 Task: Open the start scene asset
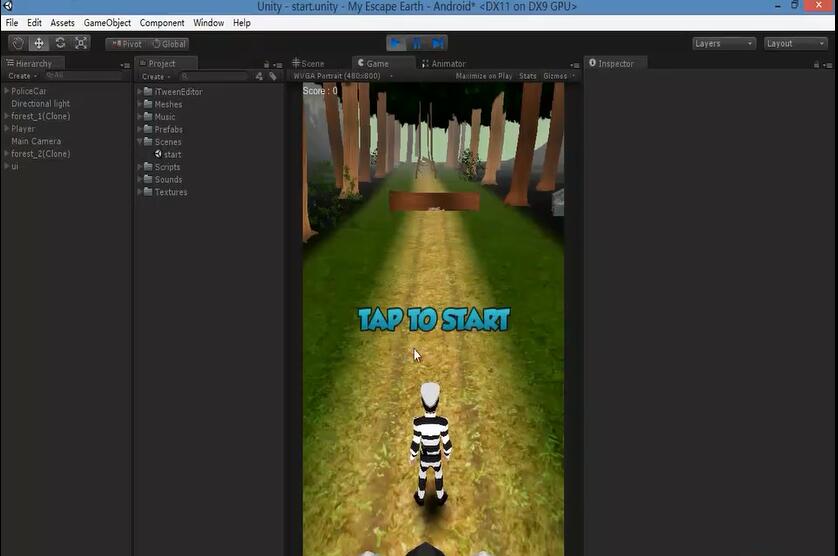pos(172,155)
